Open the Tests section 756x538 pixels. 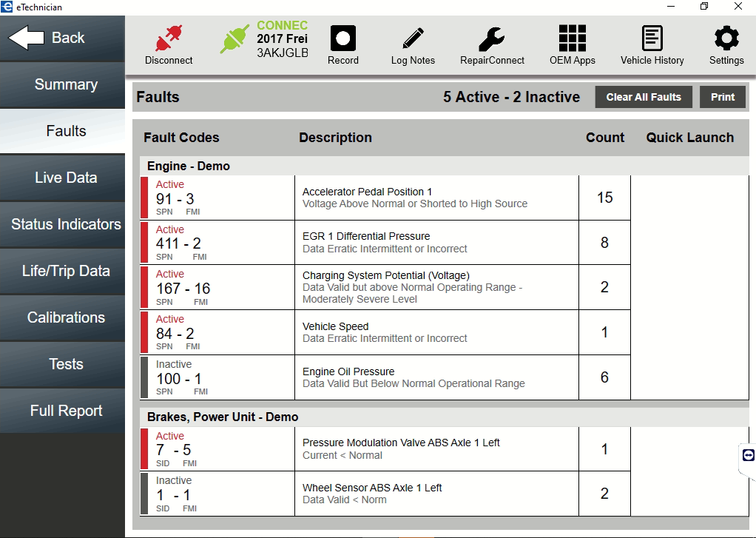tap(63, 364)
